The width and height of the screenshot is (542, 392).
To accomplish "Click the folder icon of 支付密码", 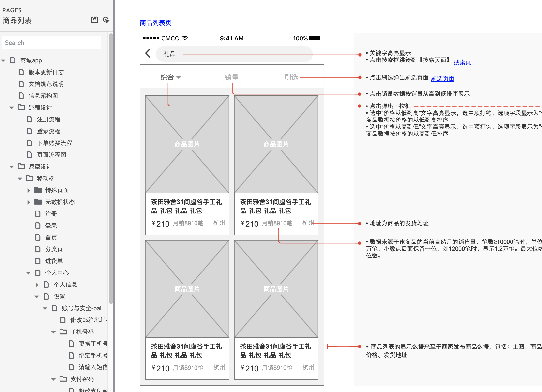I will tap(63, 379).
